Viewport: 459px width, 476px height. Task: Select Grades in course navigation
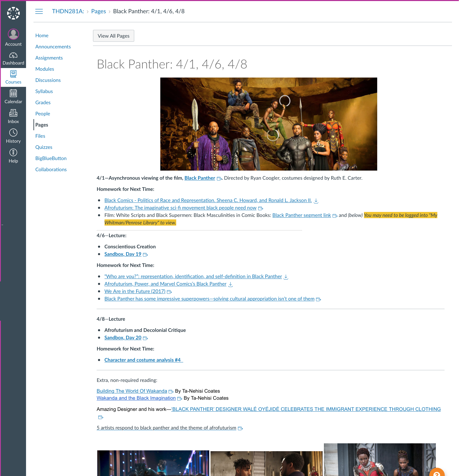(43, 102)
